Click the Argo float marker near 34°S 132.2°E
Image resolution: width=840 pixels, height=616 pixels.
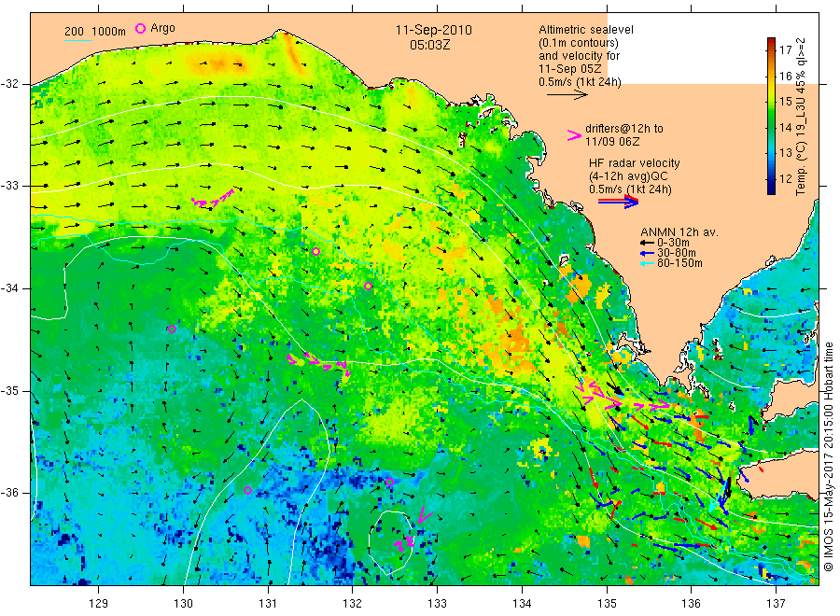368,286
